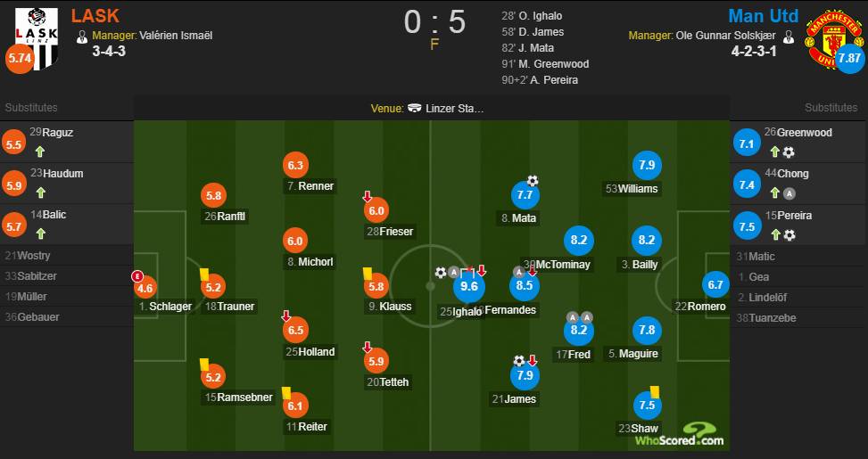Click goalkeeper Schlager's 4.6 rating badge
Screen dimensions: 868x459
tap(145, 287)
